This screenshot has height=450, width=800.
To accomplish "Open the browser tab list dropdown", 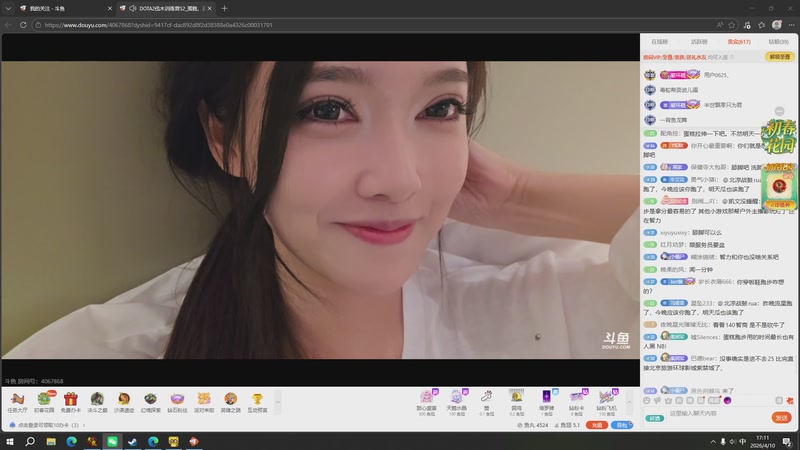I will coord(8,8).
